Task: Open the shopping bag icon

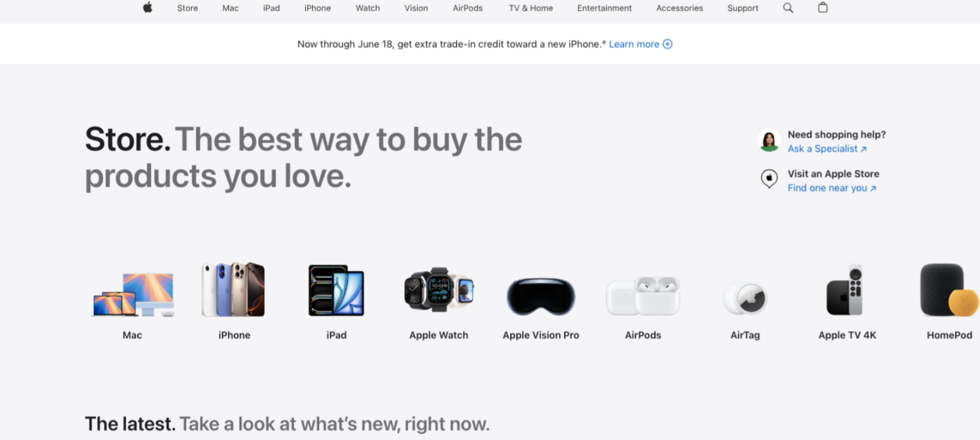Action: pyautogui.click(x=823, y=8)
